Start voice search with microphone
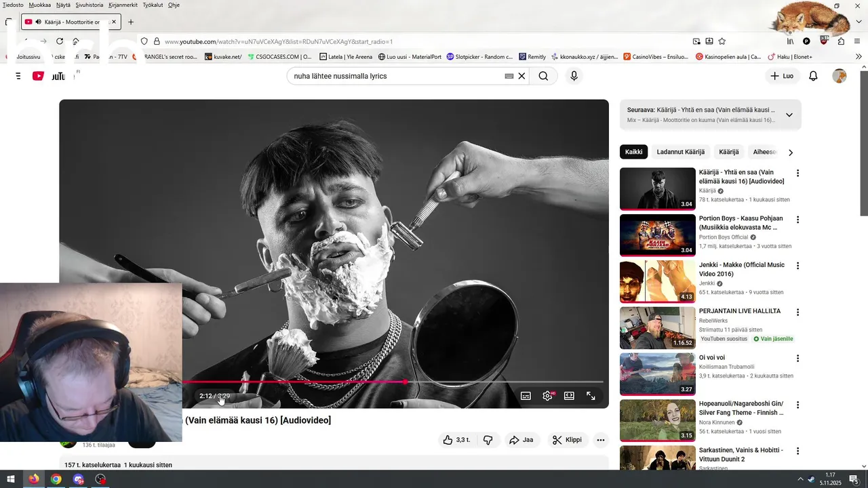Screen dimensions: 868x488 pos(574,76)
